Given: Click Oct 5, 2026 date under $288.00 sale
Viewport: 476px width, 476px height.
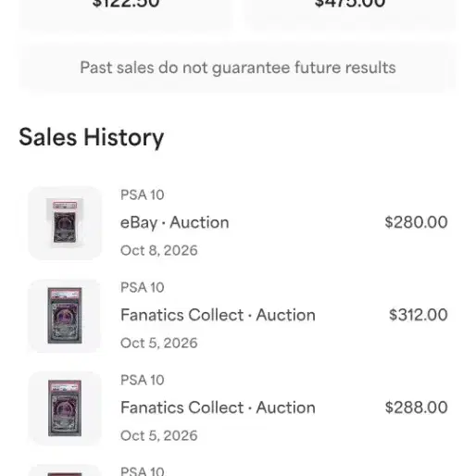Looking at the screenshot, I should (x=158, y=435).
